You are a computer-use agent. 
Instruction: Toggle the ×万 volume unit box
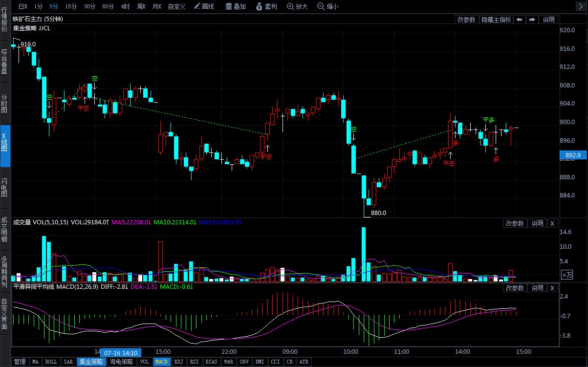tap(566, 275)
